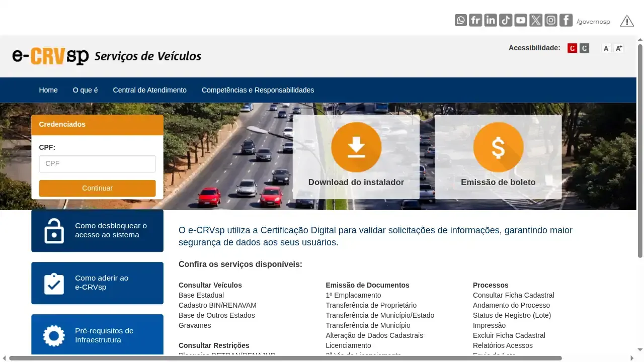Screen dimensions: 644x362
Task: Click 'Processos' heading
Action: tap(491, 285)
